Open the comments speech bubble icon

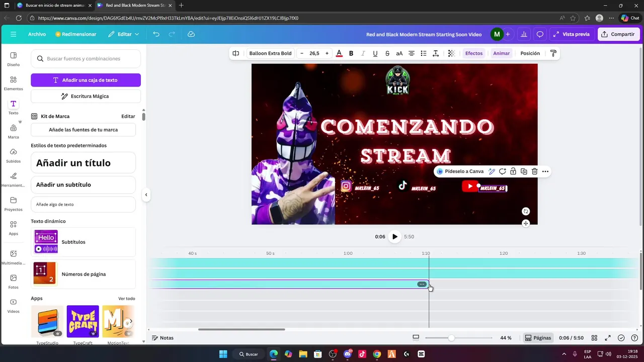pyautogui.click(x=540, y=34)
